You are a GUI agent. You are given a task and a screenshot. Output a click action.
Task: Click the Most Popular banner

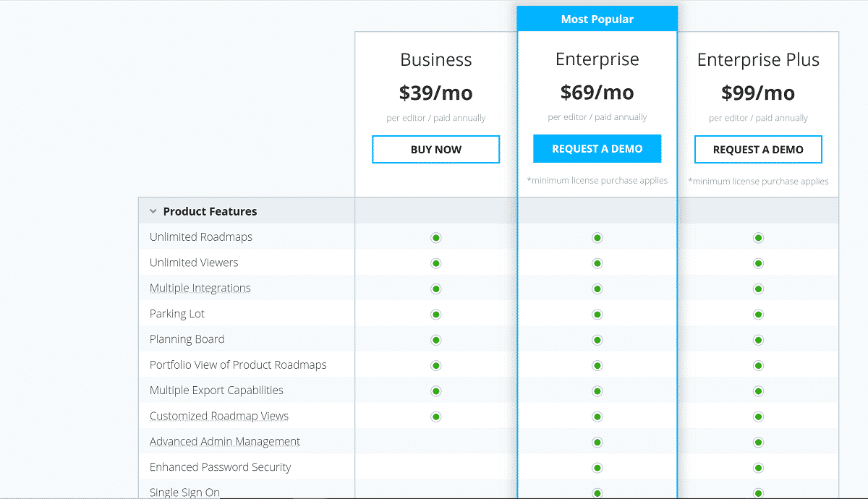(597, 18)
